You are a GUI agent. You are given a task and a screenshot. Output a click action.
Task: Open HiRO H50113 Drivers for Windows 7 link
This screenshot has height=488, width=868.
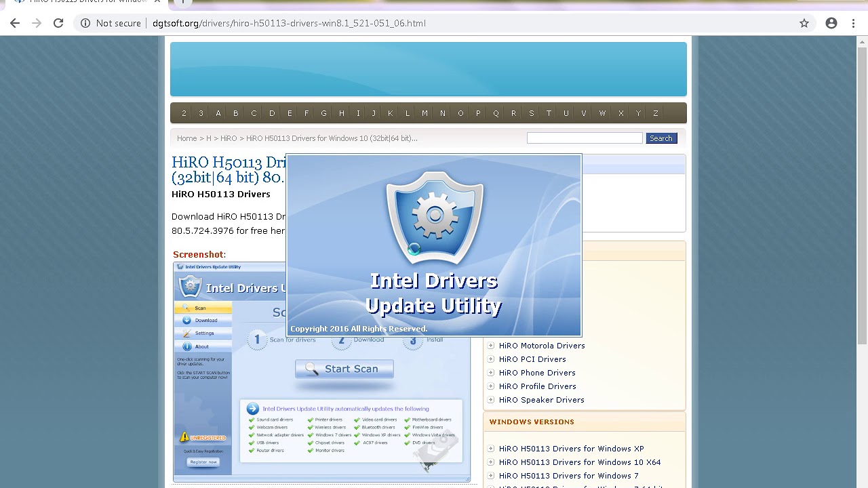569,476
